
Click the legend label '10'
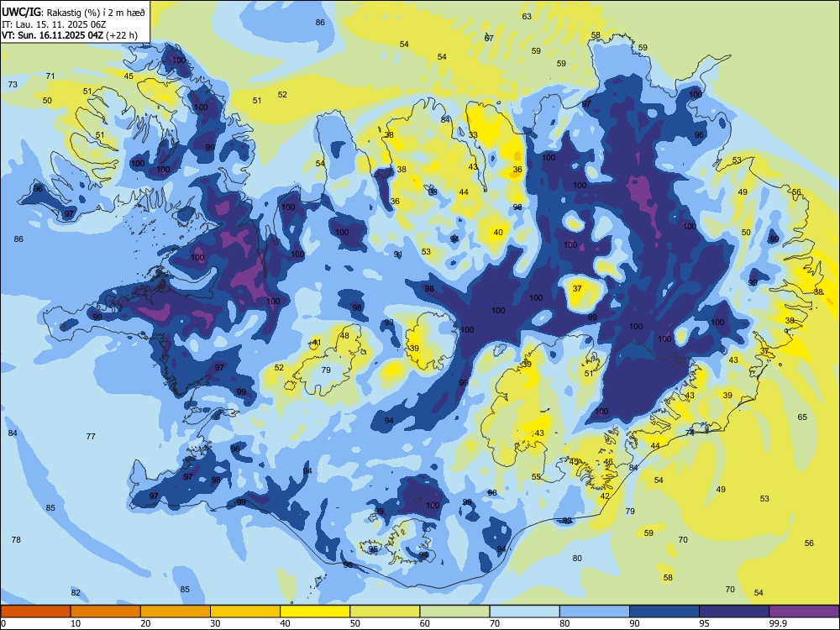coord(76,623)
